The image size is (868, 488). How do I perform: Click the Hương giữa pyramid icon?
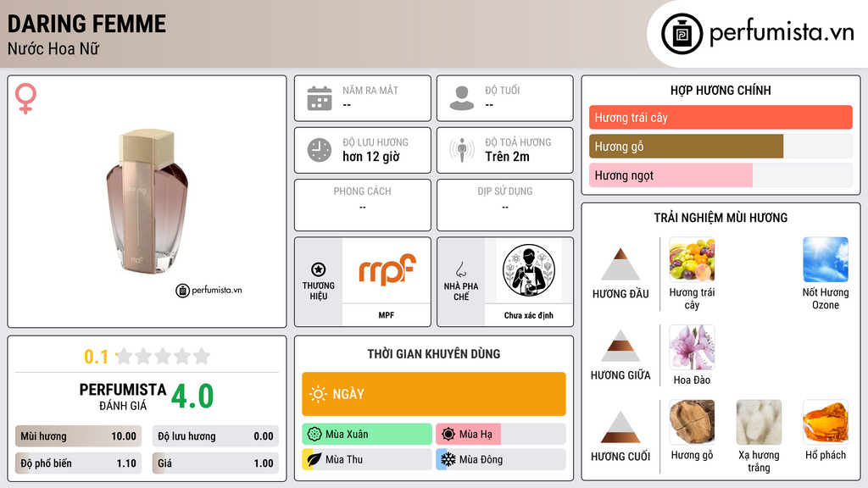[620, 346]
